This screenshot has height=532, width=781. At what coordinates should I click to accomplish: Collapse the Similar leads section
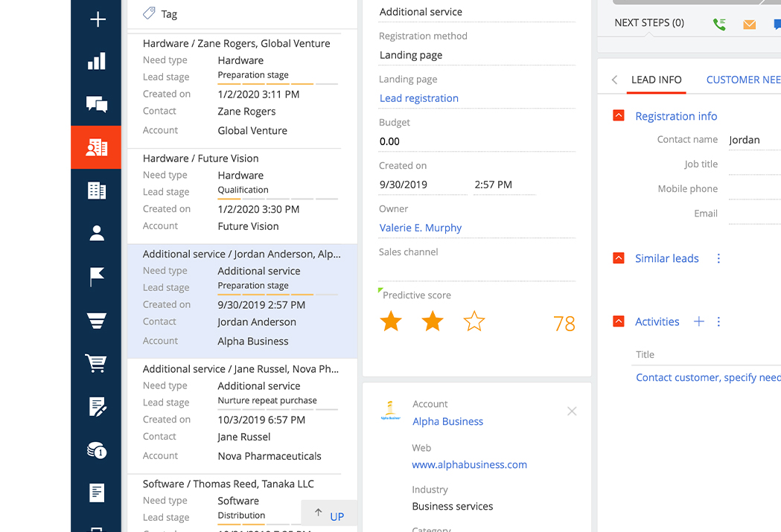tap(618, 258)
